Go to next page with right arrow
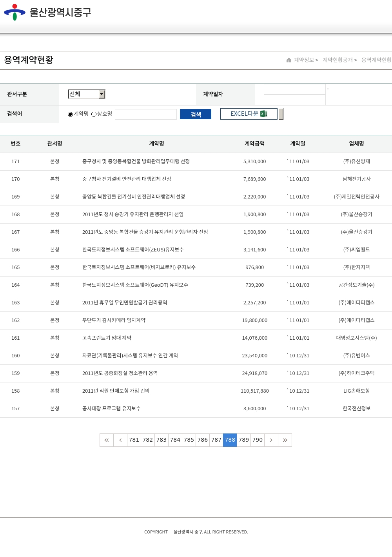The height and width of the screenshot is (557, 392). (271, 440)
